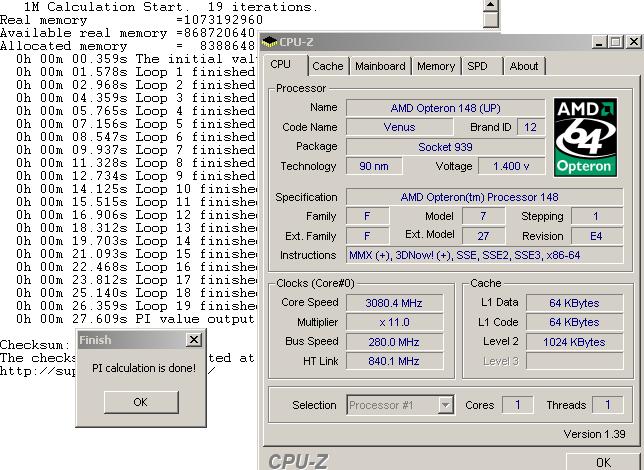Click the Level 2 cache value
Screen dimensions: 644x470
coord(576,342)
